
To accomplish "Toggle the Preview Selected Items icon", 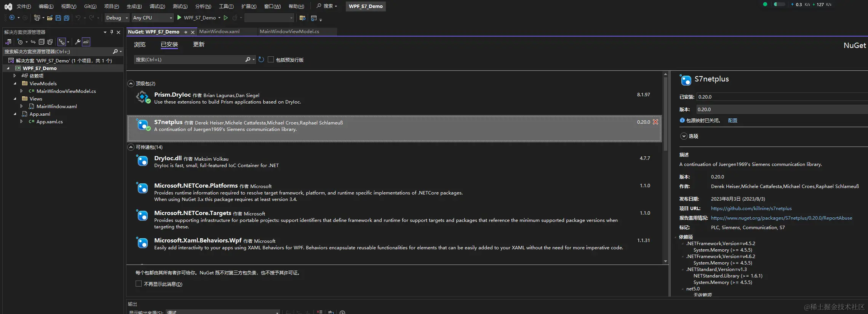I will (x=86, y=42).
